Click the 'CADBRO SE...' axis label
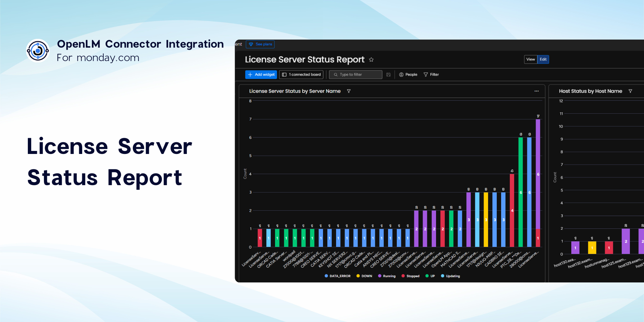 coord(494,259)
